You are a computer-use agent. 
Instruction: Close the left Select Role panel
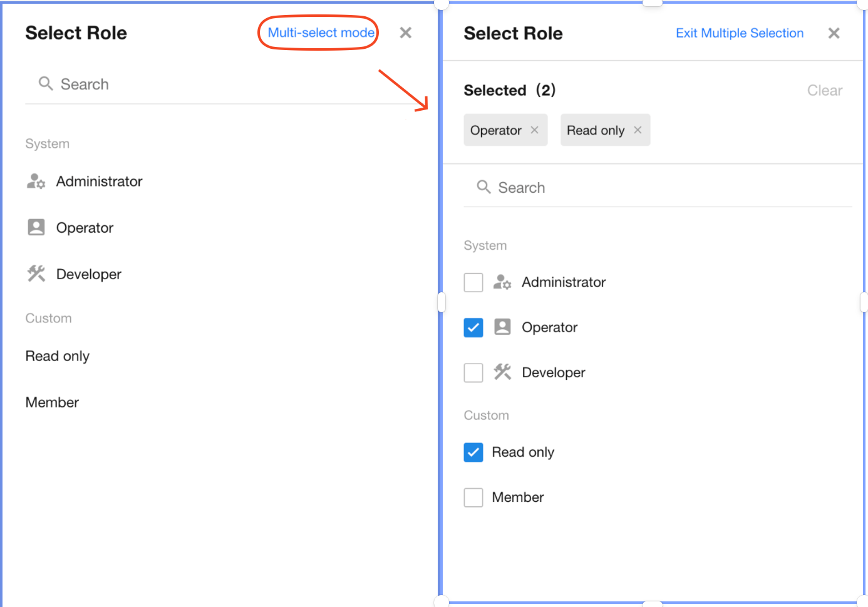[406, 33]
